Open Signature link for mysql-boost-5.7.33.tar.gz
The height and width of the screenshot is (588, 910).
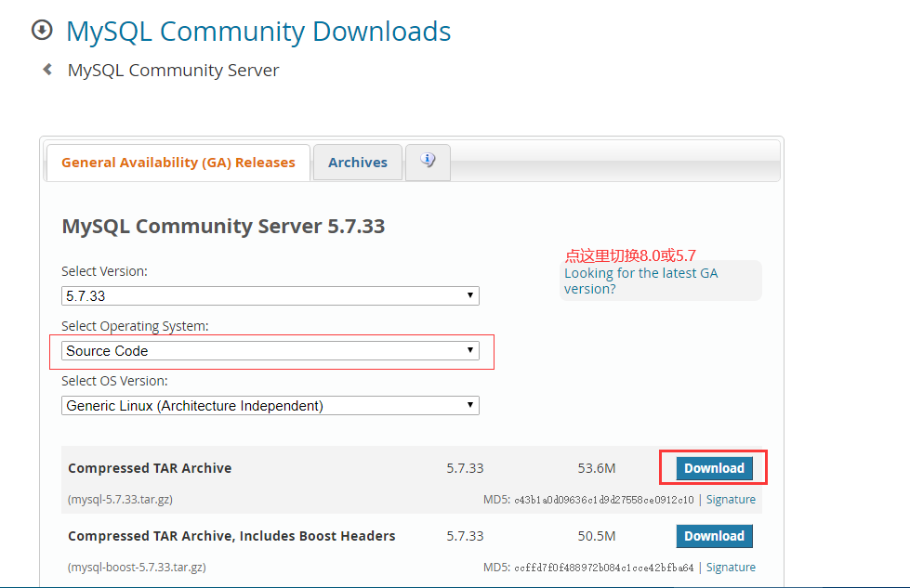pyautogui.click(x=731, y=568)
